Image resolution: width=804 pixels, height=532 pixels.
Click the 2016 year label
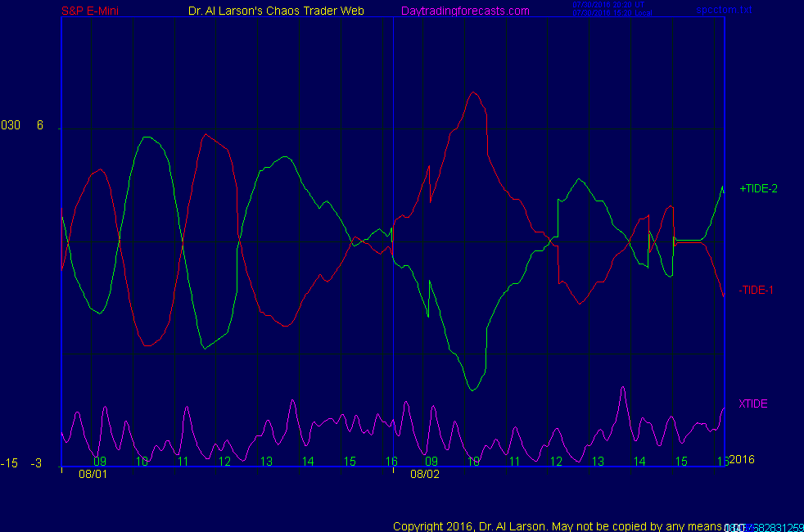(x=741, y=459)
